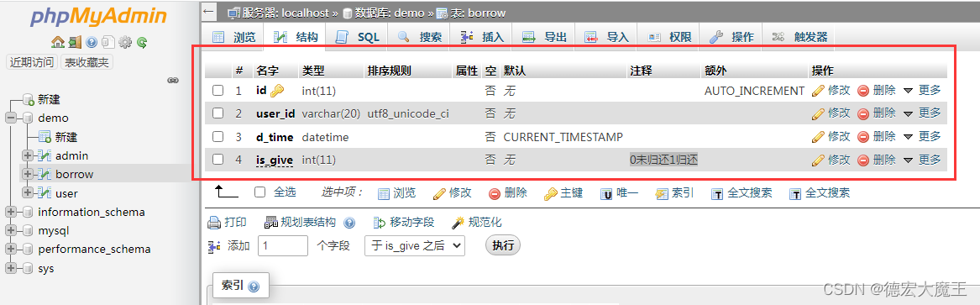Click the pencil icon for the d_time row
Screen dimensions: 980x305
point(818,136)
